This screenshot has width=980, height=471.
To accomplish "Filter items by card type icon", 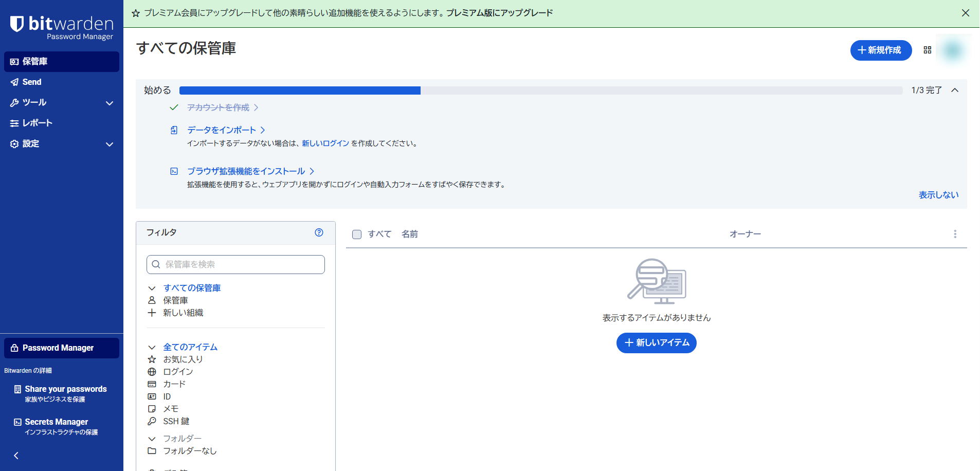I will coord(152,384).
